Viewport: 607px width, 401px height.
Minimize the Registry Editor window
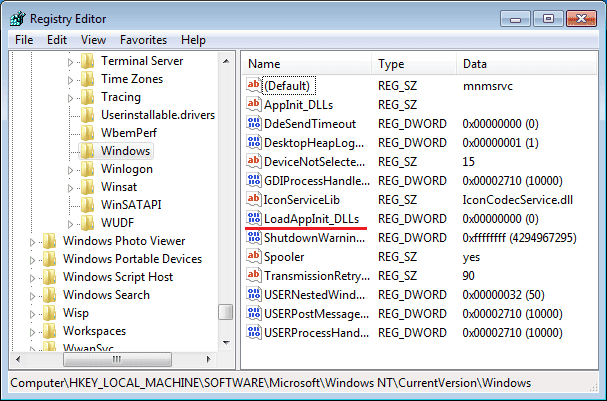tap(515, 19)
